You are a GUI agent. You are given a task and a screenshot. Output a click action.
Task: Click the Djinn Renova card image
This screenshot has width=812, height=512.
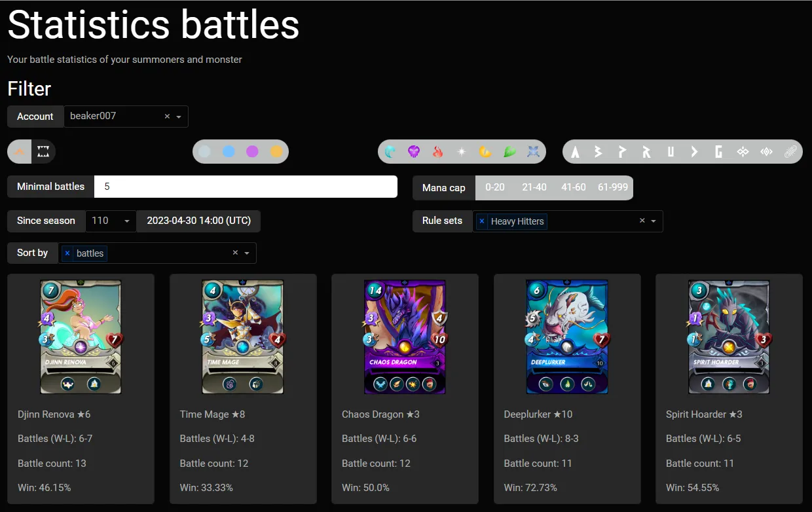pos(81,337)
